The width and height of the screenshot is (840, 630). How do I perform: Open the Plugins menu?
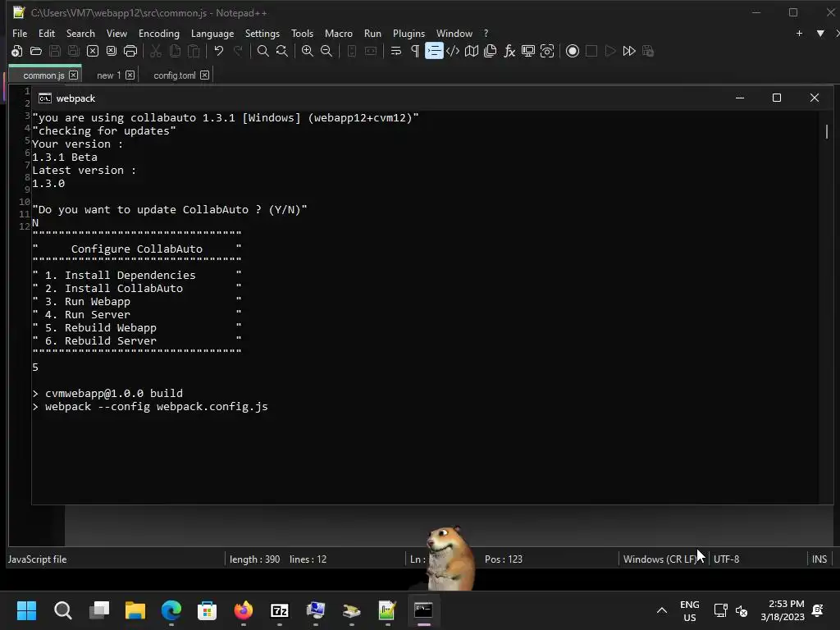point(409,33)
